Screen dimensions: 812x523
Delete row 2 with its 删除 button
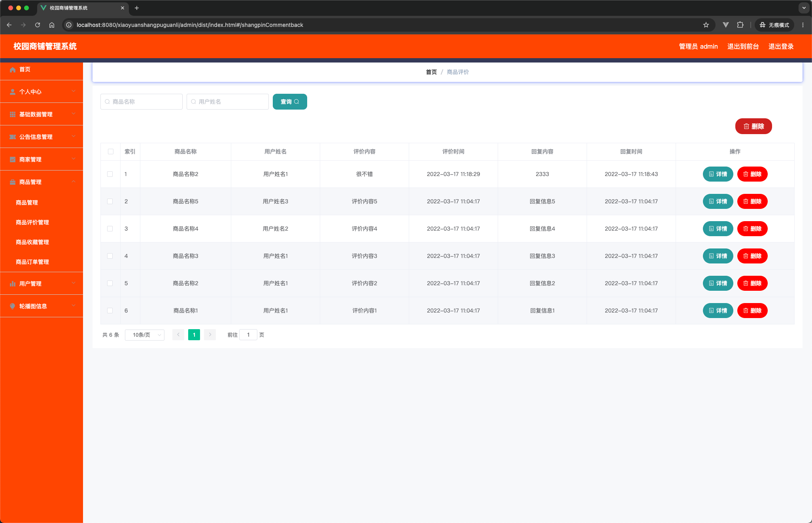tap(752, 201)
